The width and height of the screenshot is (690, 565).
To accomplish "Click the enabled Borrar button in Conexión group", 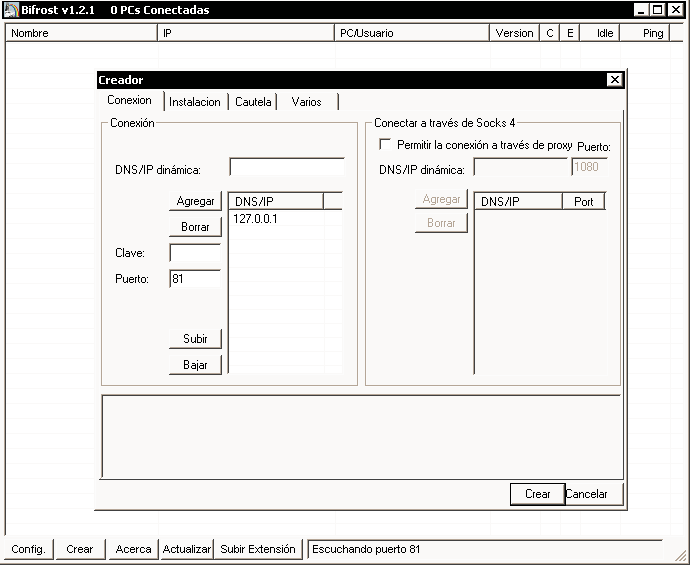I will [195, 227].
